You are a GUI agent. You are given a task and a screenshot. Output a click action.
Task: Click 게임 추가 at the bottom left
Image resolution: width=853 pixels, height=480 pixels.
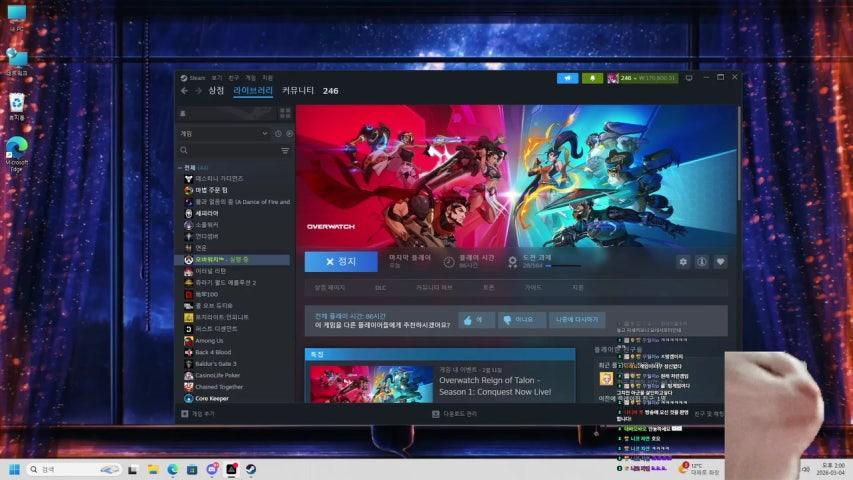point(198,414)
